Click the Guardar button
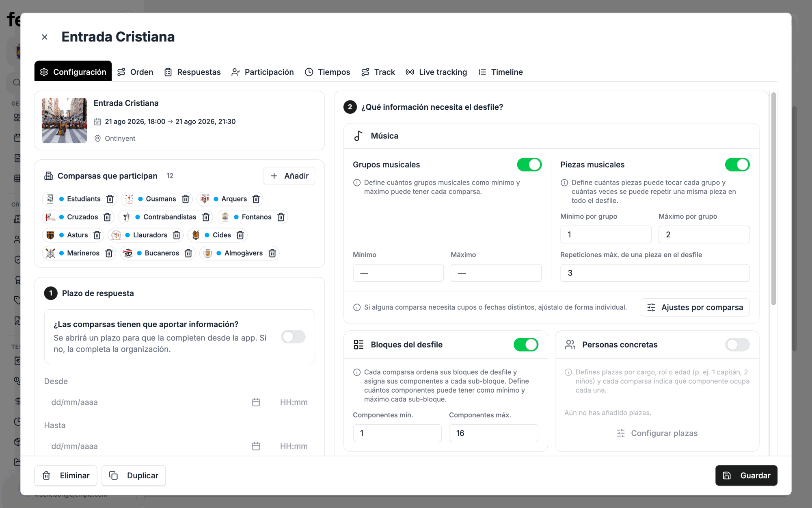 tap(746, 475)
